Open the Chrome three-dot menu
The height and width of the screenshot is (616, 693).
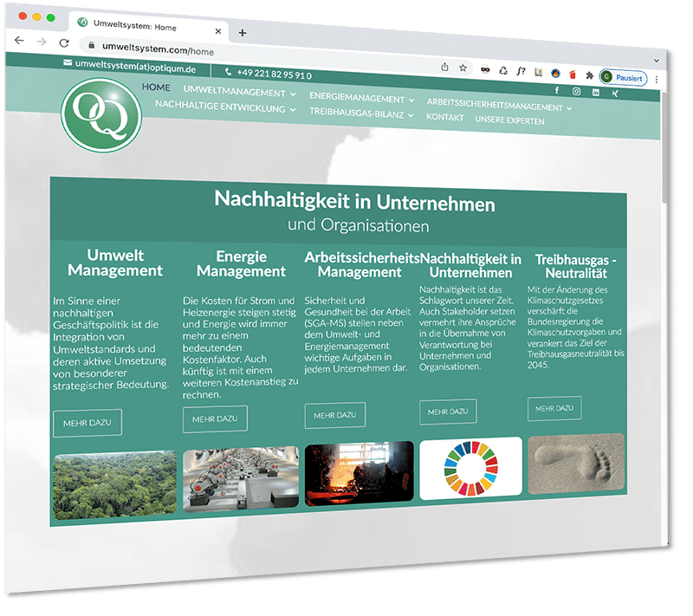(x=657, y=79)
